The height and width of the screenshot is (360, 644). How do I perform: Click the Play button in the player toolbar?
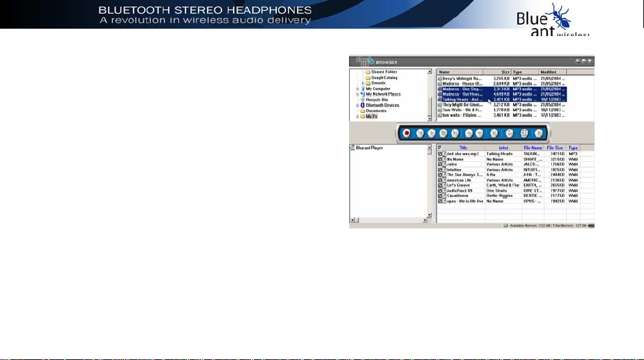pyautogui.click(x=431, y=133)
